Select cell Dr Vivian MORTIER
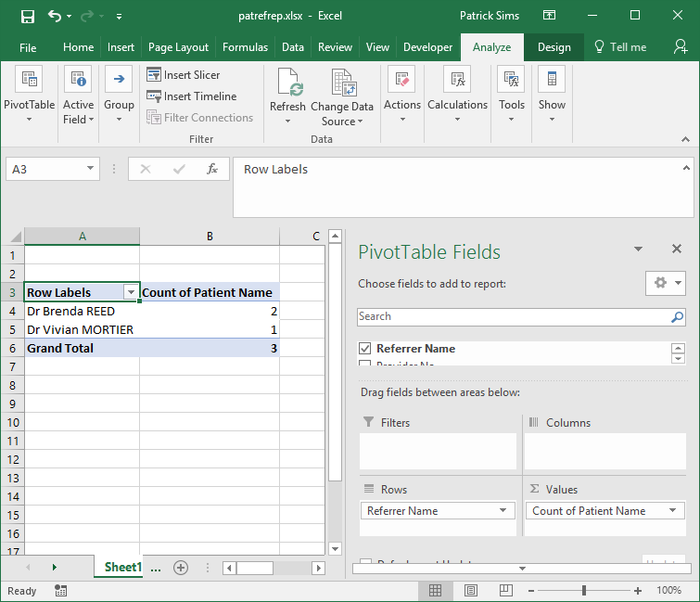This screenshot has height=602, width=700. pyautogui.click(x=83, y=329)
